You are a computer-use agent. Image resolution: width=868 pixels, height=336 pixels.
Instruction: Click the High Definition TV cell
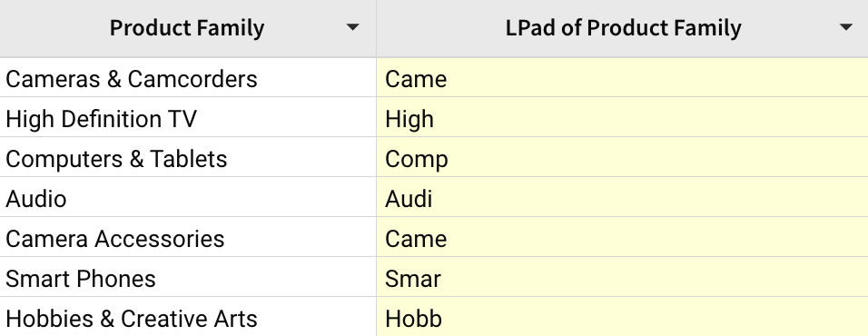coord(188,117)
